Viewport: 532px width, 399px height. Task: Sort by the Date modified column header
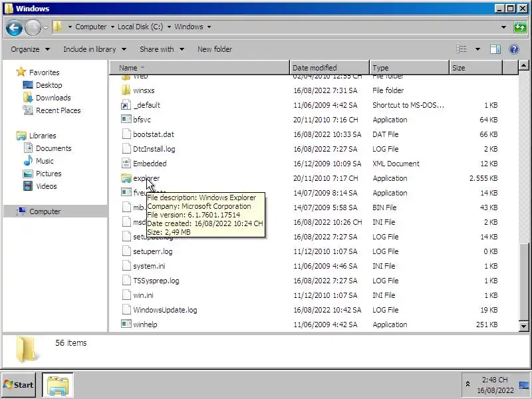point(329,68)
